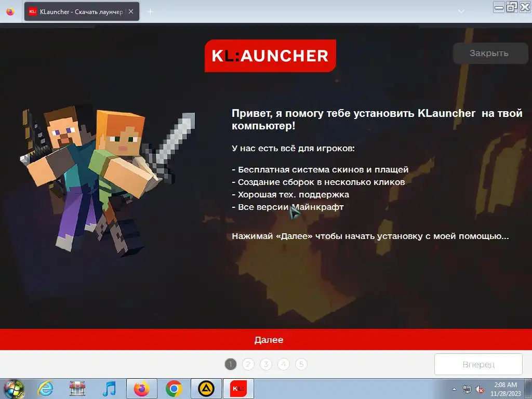Switch to the KLauncher browser tab
The height and width of the screenshot is (399, 532).
click(x=82, y=11)
